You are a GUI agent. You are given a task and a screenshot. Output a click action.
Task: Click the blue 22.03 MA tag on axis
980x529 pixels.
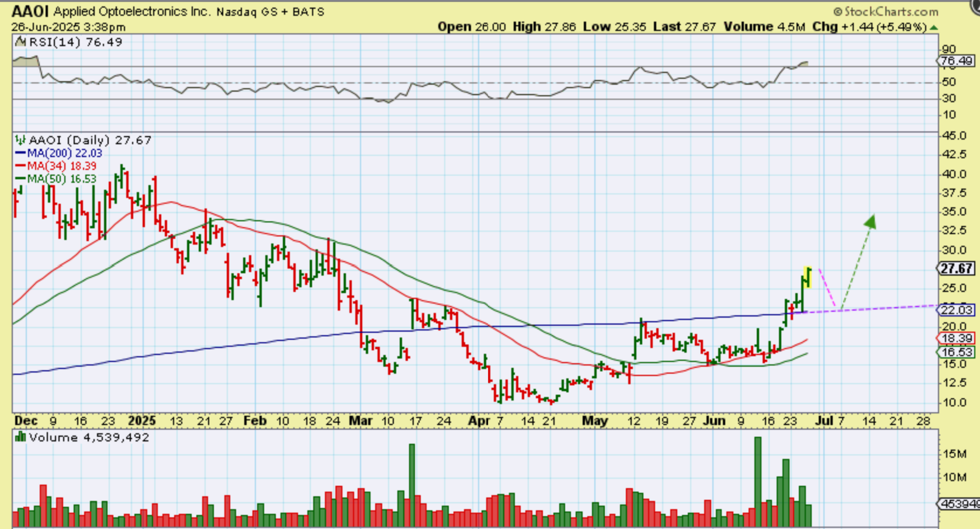point(957,310)
